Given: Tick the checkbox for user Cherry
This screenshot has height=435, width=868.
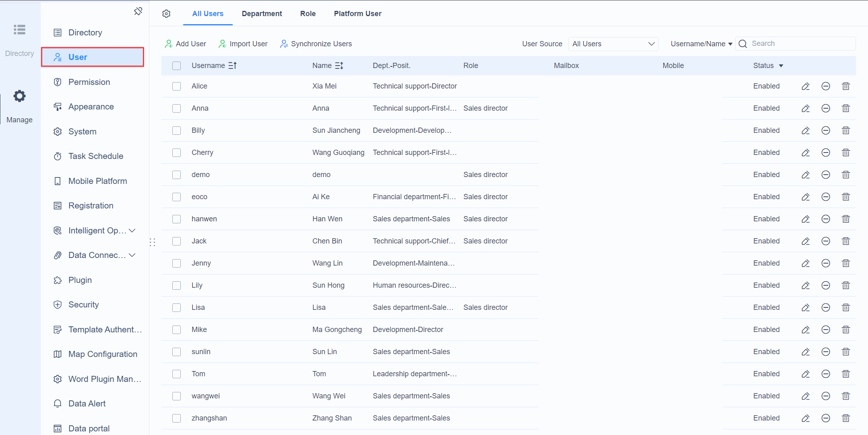Looking at the screenshot, I should click(x=176, y=153).
